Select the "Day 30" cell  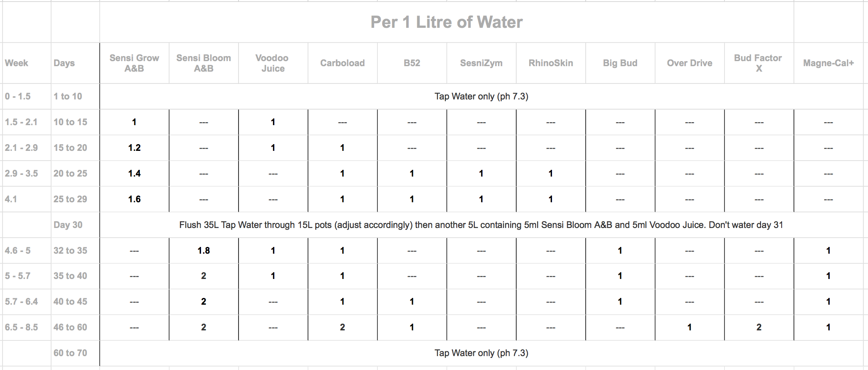(x=68, y=225)
